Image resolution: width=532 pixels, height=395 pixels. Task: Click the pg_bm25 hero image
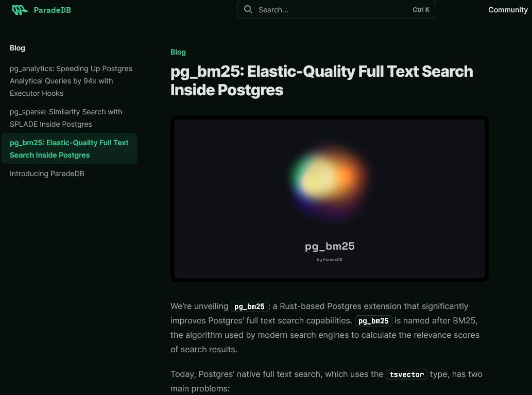click(330, 199)
